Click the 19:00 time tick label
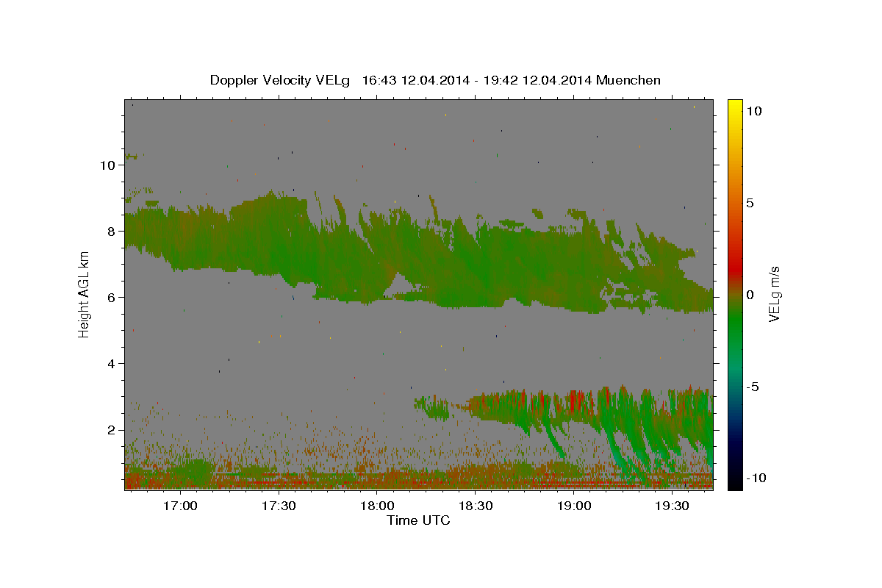Screen dimensions: 882x588 (574, 506)
